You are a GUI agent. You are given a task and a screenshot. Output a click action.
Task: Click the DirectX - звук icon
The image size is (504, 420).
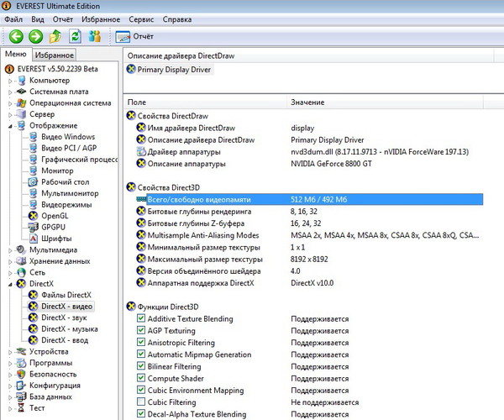click(x=33, y=318)
